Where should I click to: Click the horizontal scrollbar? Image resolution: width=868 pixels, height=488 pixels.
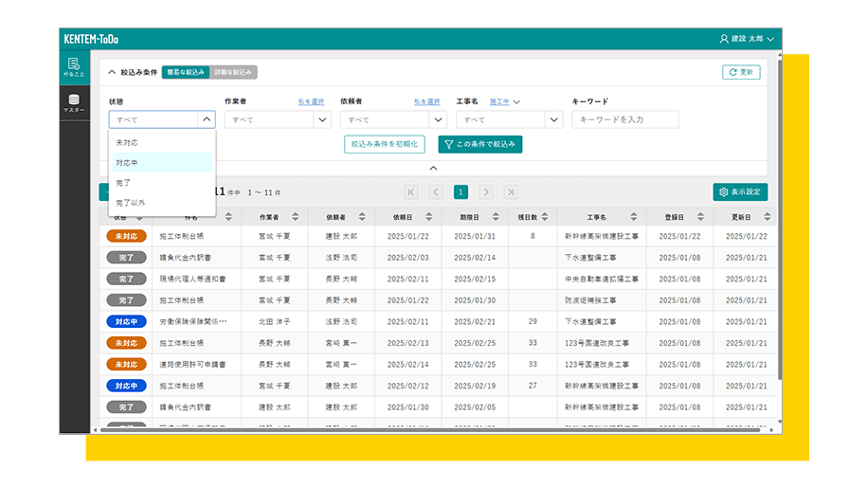(x=430, y=430)
